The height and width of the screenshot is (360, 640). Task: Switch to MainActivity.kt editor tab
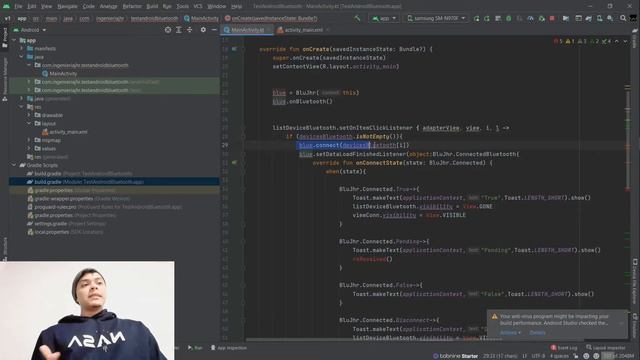[x=247, y=30]
